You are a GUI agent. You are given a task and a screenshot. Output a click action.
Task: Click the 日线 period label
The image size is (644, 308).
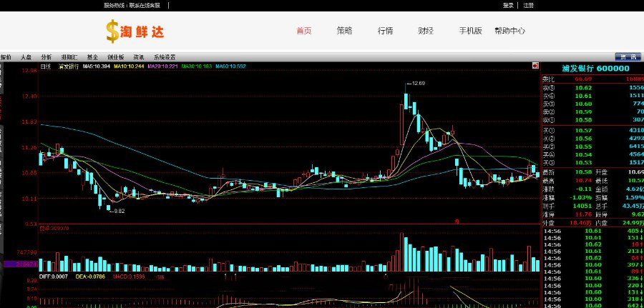pyautogui.click(x=45, y=66)
